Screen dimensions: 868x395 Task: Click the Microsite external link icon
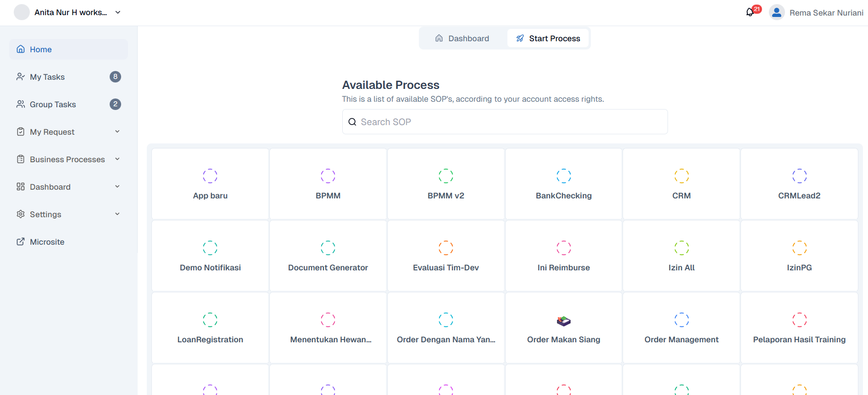[x=21, y=241]
